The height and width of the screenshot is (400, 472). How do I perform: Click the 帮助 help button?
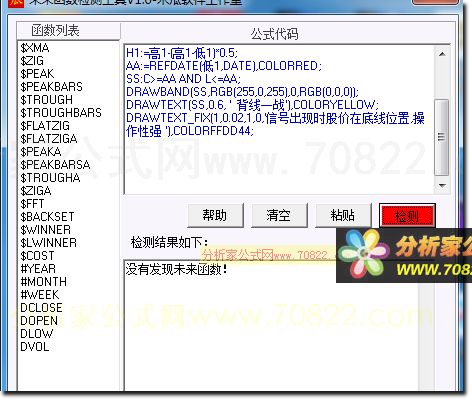click(215, 216)
